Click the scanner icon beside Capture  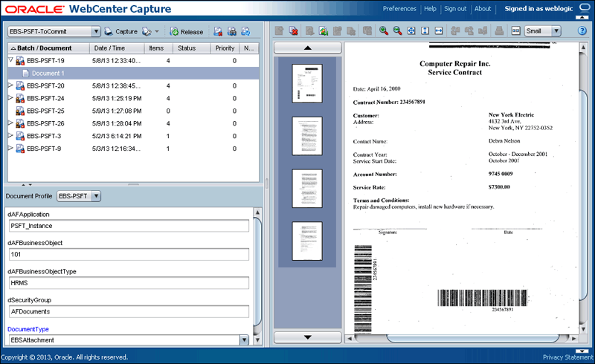[109, 31]
